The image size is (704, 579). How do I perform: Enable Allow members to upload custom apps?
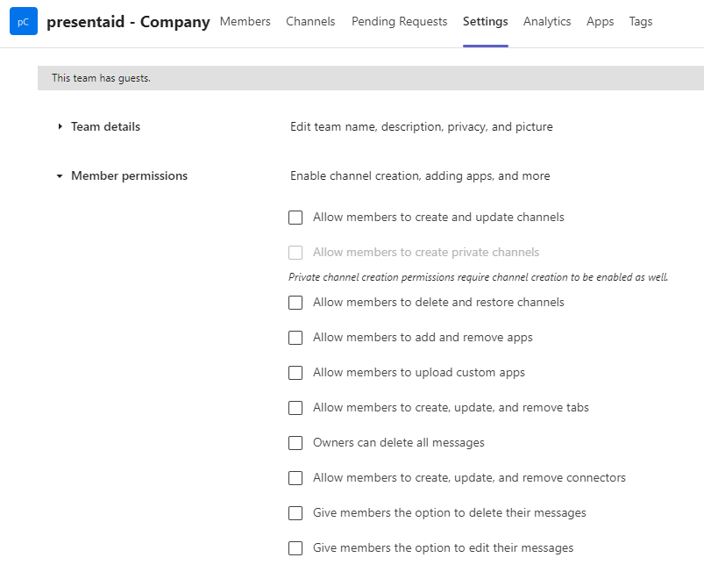pyautogui.click(x=295, y=373)
